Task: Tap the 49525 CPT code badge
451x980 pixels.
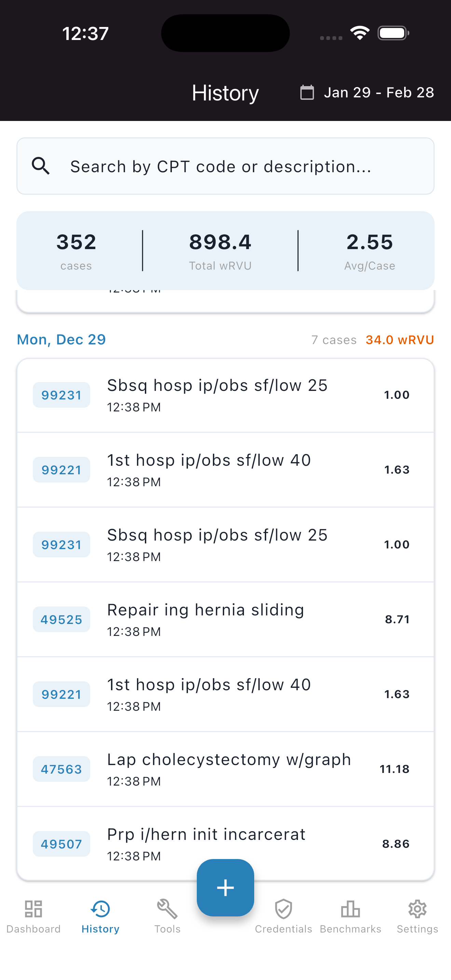Action: pos(61,620)
